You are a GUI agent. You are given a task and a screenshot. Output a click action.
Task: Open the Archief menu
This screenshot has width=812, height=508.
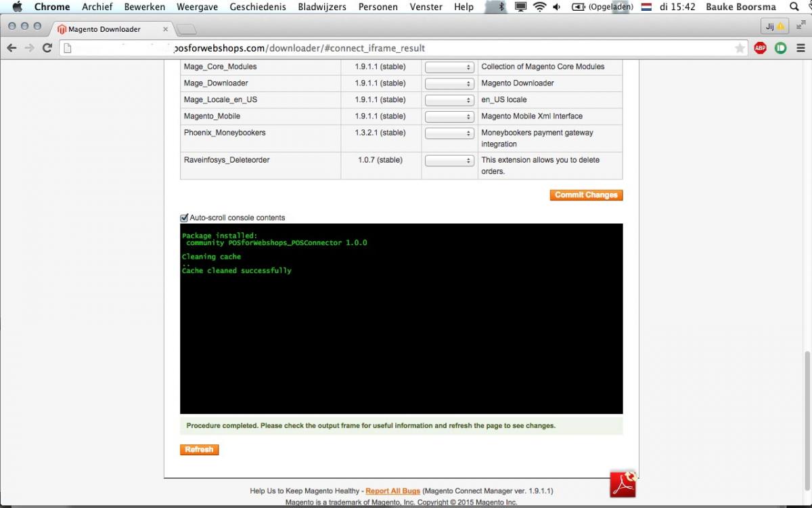click(97, 7)
